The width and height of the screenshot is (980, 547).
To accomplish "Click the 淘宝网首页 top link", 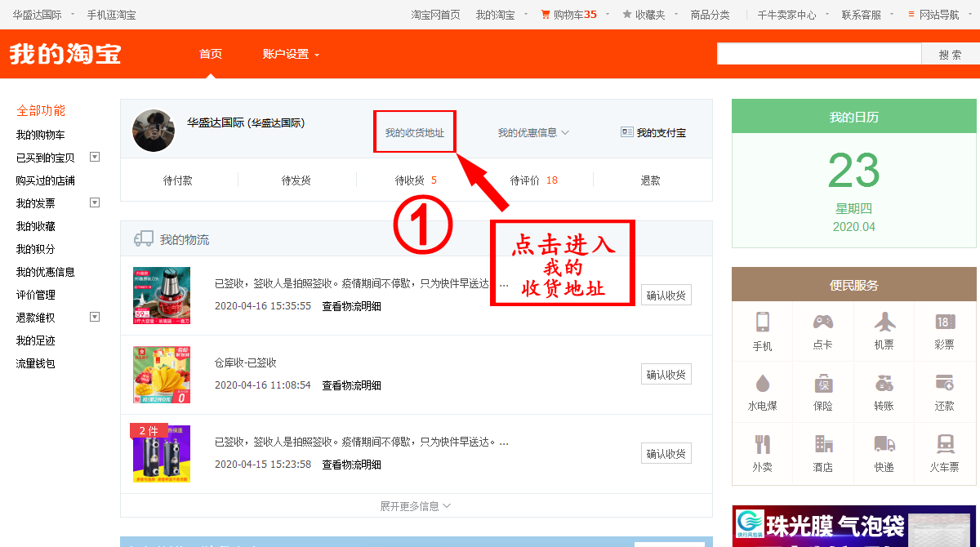I will (435, 15).
